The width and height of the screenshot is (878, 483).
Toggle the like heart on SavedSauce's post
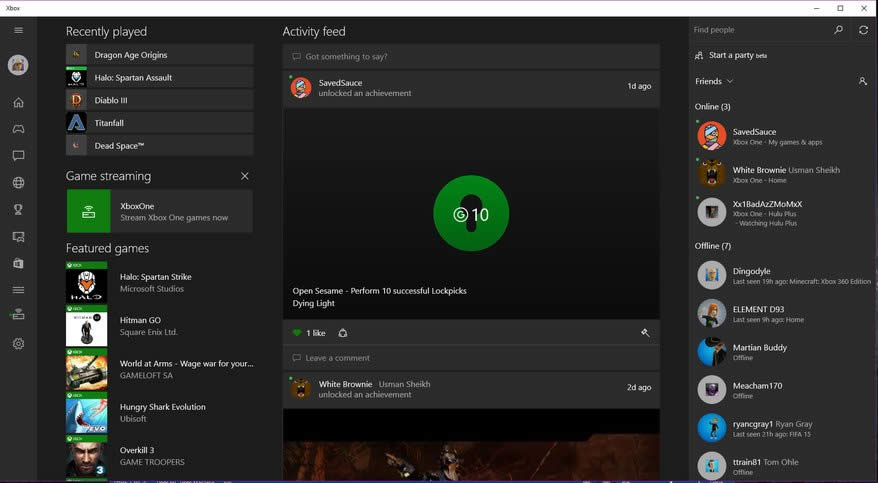(x=297, y=333)
